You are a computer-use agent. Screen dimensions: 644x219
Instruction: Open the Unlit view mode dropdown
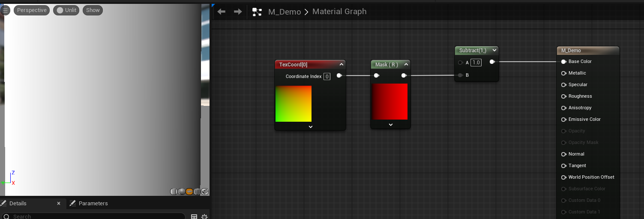tap(66, 10)
